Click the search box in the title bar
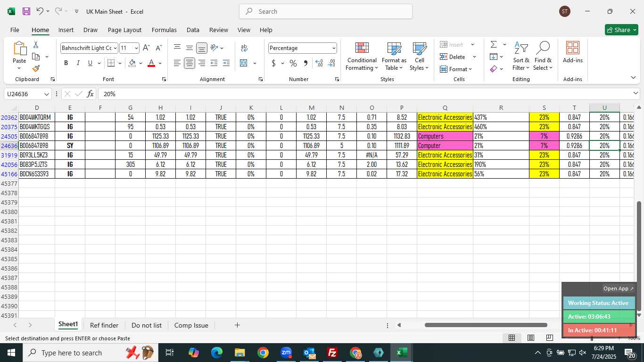Image resolution: width=644 pixels, height=362 pixels. (326, 11)
